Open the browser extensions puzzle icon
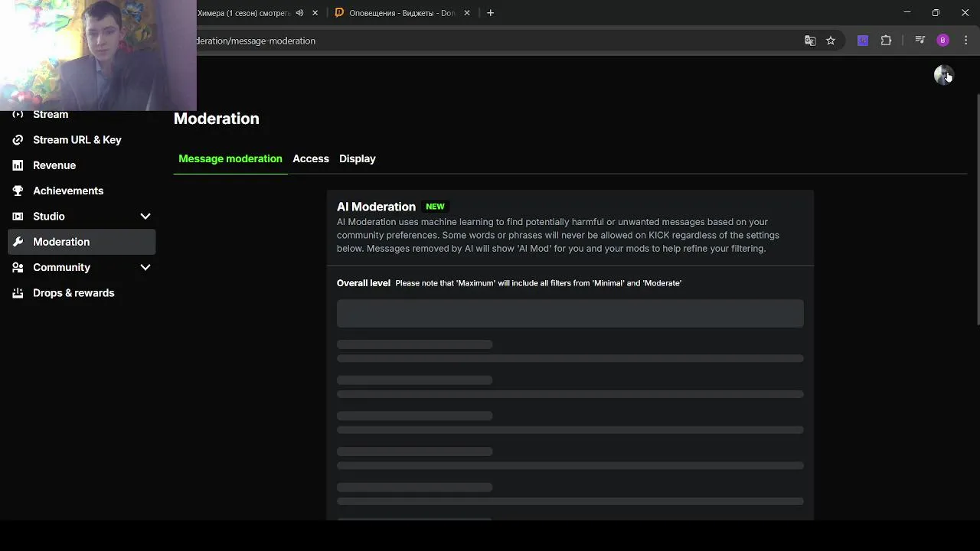 point(886,41)
